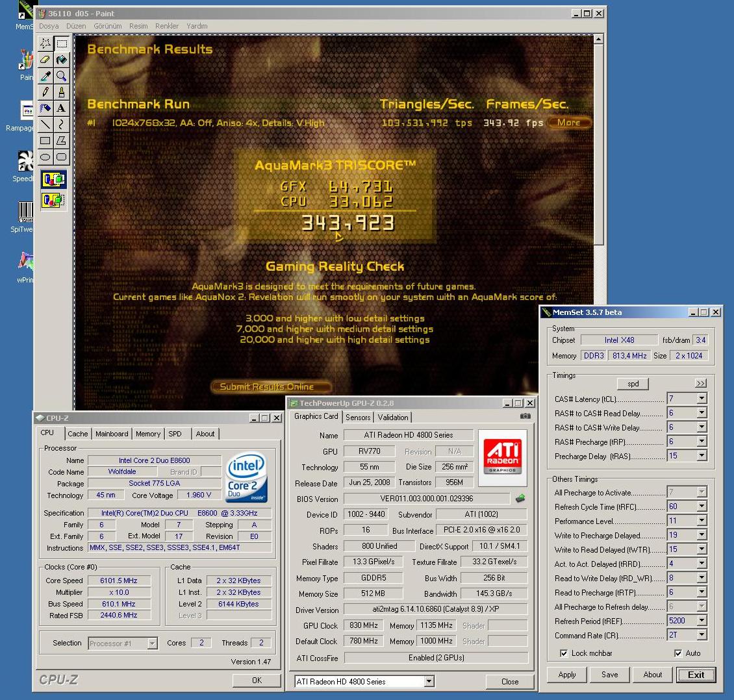Click the GPU-Z screenshot camera icon
Screen dimensions: 734x700
click(x=525, y=416)
